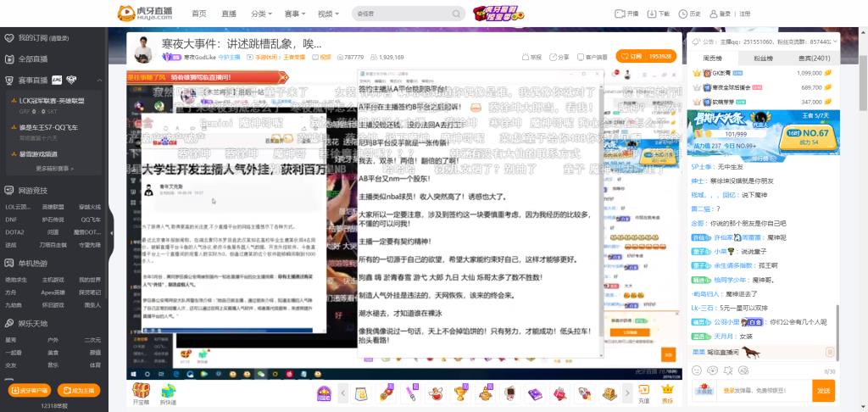Screen dimensions: 868x412
Task: Click the search magnifier icon
Action: (x=456, y=14)
